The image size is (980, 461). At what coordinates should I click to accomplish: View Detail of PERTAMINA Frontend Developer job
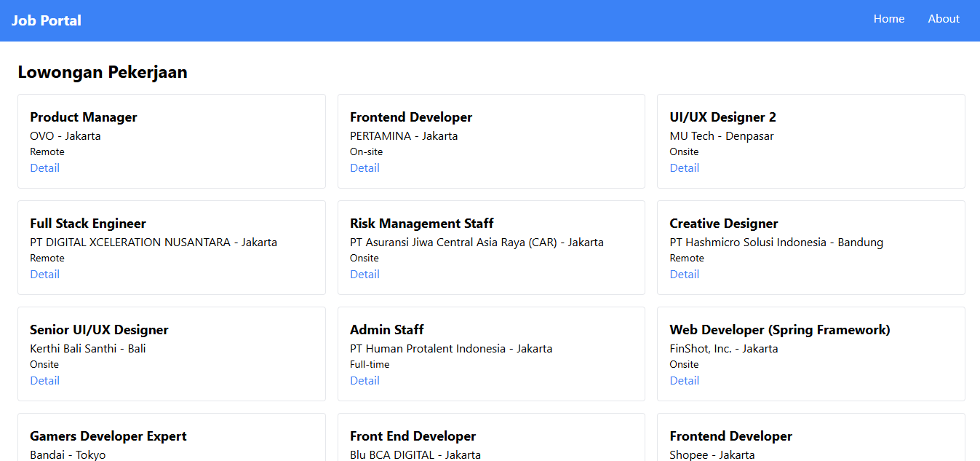click(364, 168)
